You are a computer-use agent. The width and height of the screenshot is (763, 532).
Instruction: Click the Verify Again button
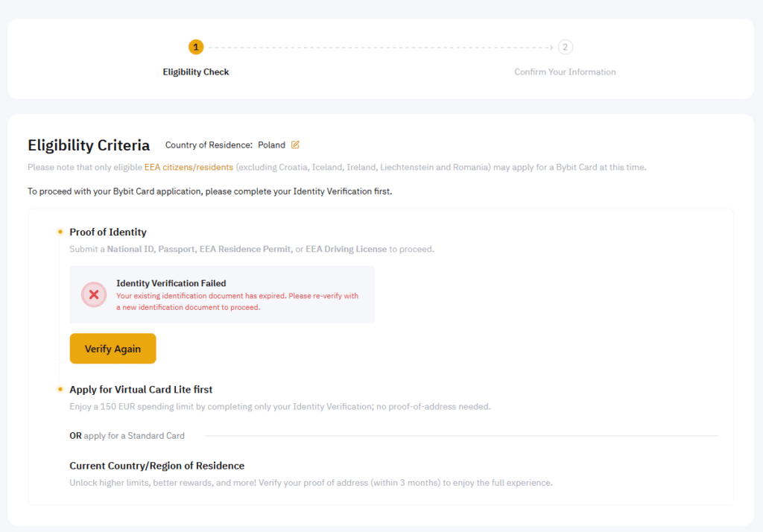[113, 349]
